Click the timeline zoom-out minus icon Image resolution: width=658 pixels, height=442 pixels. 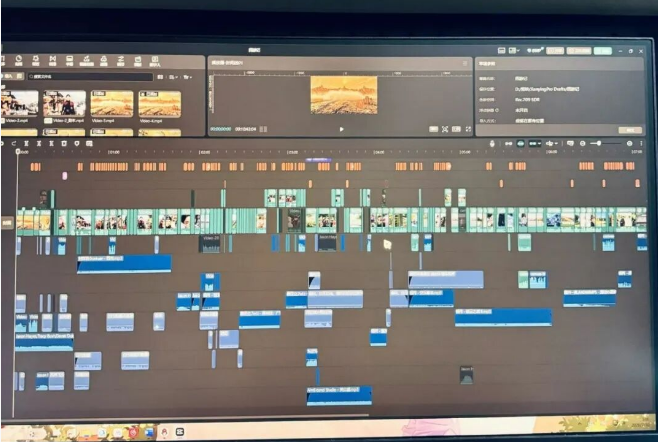pos(582,144)
